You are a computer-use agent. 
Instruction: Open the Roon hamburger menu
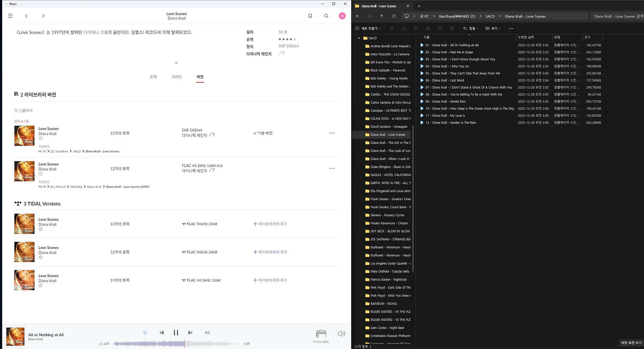[10, 16]
